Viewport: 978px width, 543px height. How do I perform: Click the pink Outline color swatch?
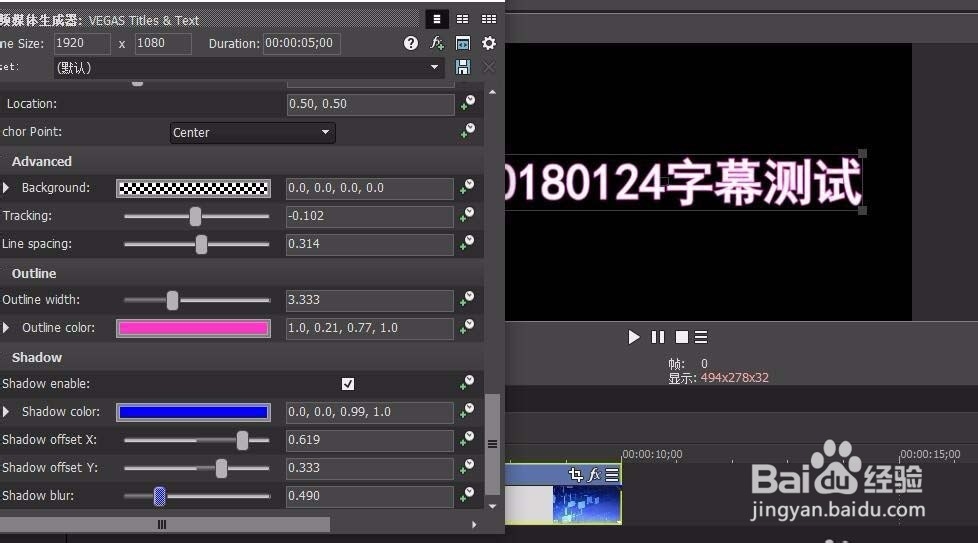click(193, 329)
